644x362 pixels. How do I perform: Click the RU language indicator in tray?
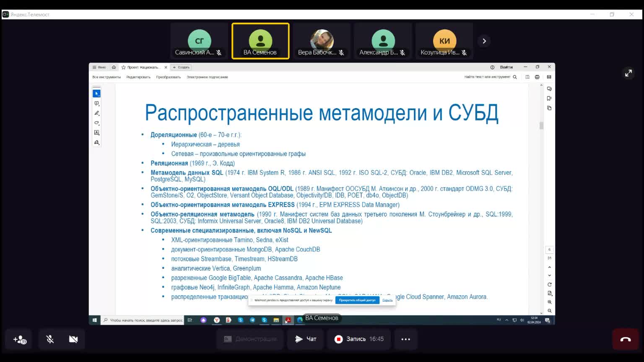[x=499, y=320]
